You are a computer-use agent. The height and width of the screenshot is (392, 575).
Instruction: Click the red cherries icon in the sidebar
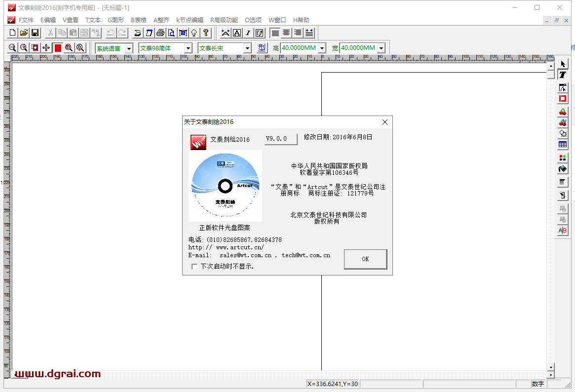click(563, 112)
